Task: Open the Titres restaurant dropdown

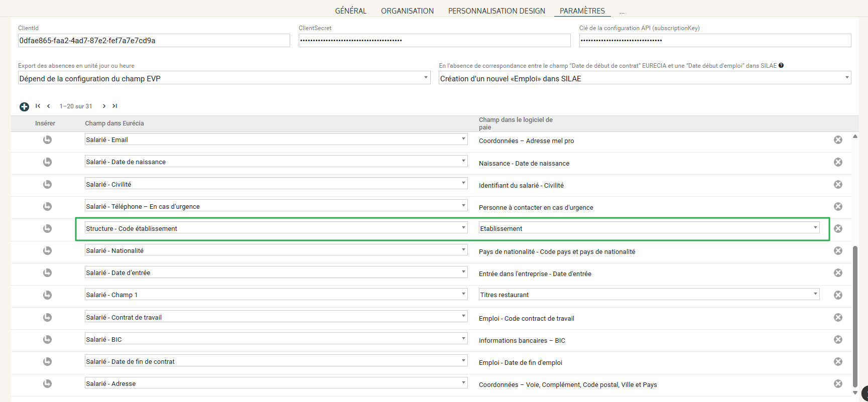Action: tap(649, 295)
